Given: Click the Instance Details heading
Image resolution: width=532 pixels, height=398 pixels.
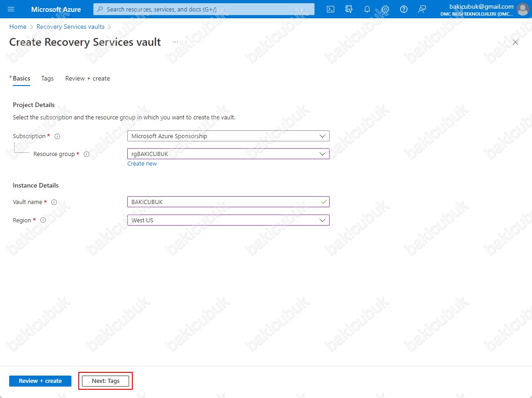Looking at the screenshot, I should (x=36, y=185).
